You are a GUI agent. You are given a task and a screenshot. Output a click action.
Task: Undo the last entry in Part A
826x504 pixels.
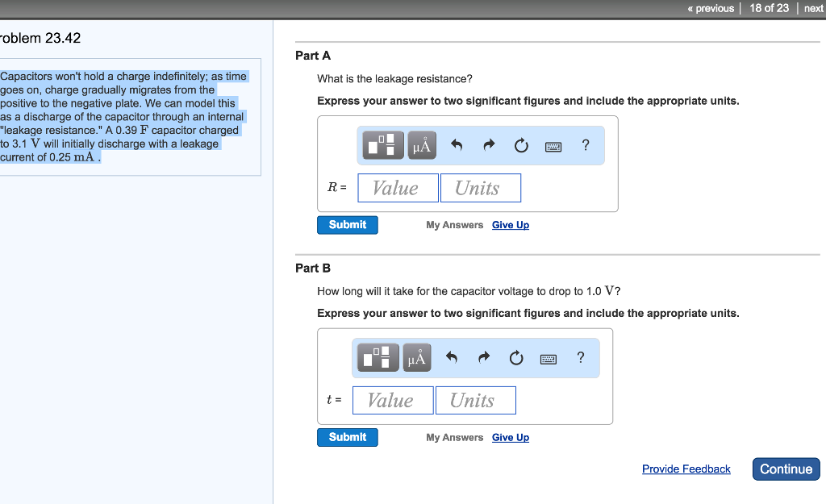point(457,146)
